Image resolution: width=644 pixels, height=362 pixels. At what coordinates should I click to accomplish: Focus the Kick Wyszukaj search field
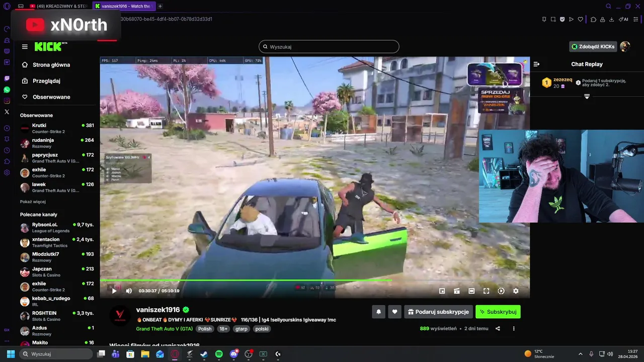pyautogui.click(x=329, y=47)
